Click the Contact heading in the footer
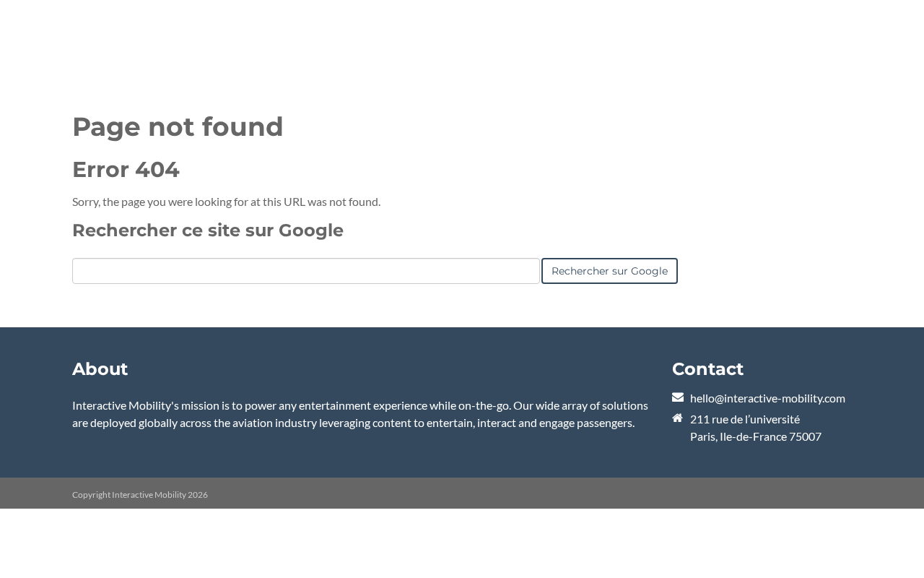 point(707,369)
